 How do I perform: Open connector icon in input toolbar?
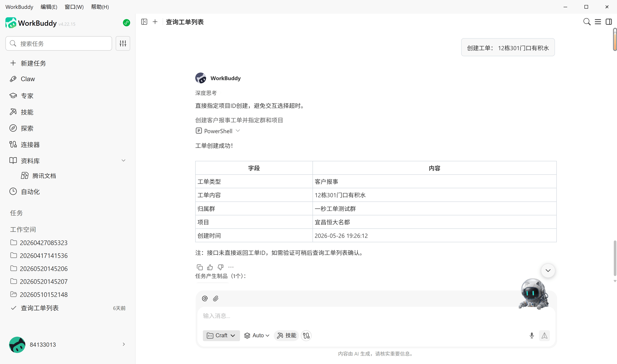pos(306,335)
